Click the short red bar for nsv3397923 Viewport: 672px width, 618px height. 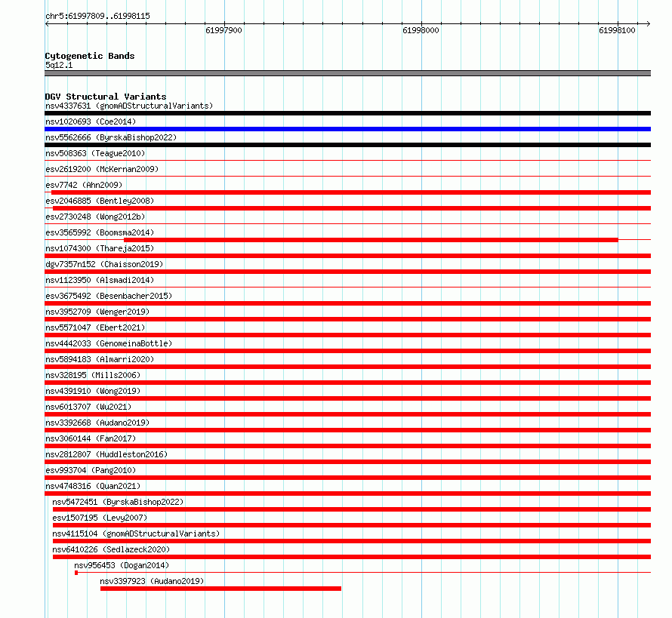point(220,589)
